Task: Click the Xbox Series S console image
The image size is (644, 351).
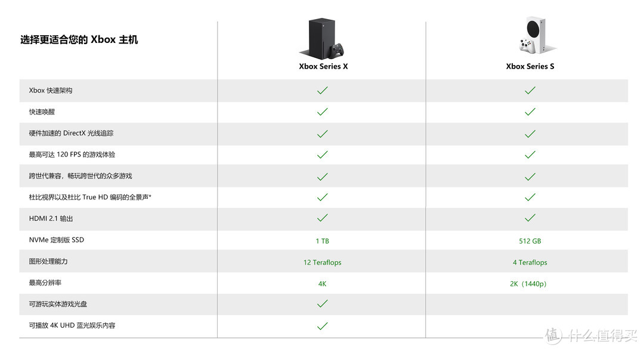Action: pyautogui.click(x=536, y=35)
